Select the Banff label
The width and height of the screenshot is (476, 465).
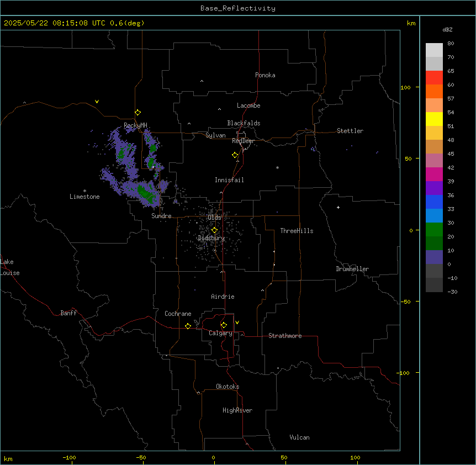click(68, 313)
